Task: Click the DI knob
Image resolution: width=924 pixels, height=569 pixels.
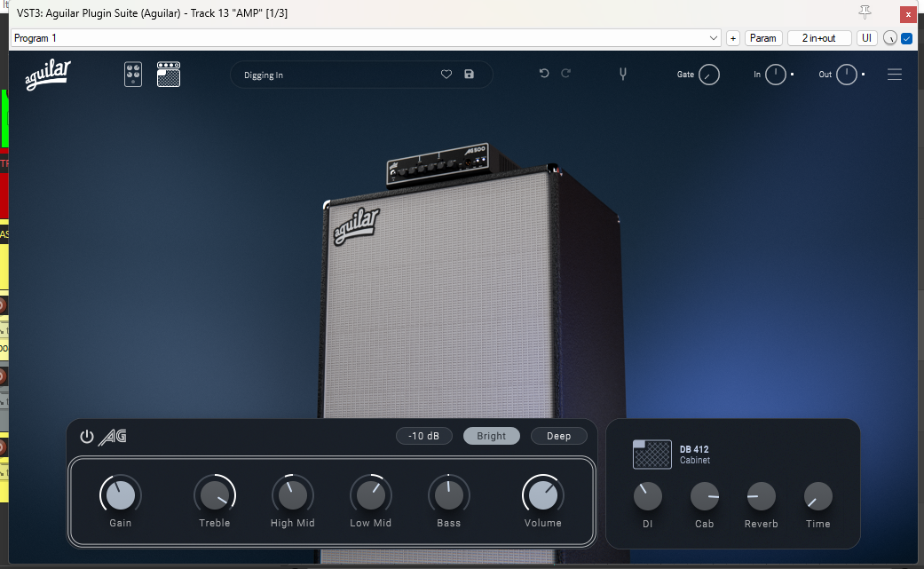Action: point(648,496)
